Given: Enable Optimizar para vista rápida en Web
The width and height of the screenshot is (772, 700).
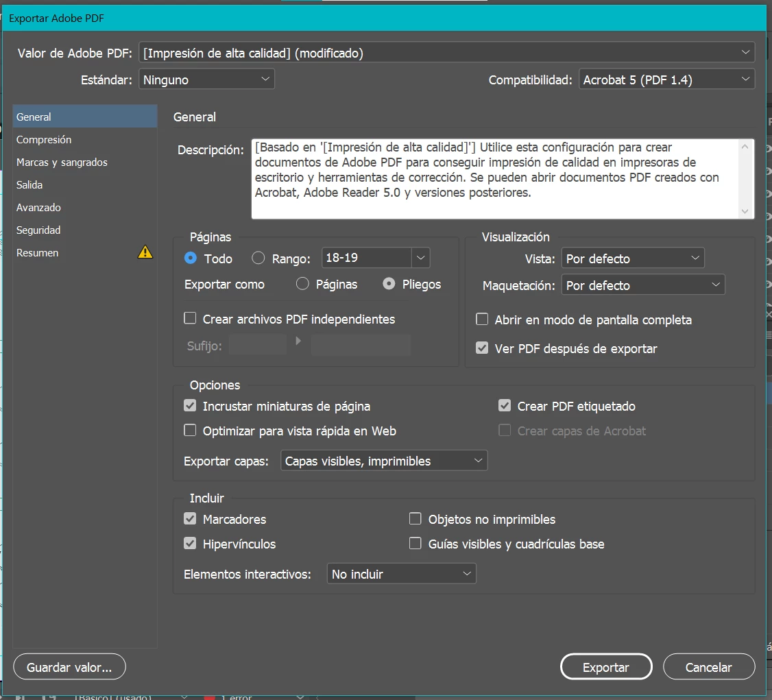Looking at the screenshot, I should (190, 431).
